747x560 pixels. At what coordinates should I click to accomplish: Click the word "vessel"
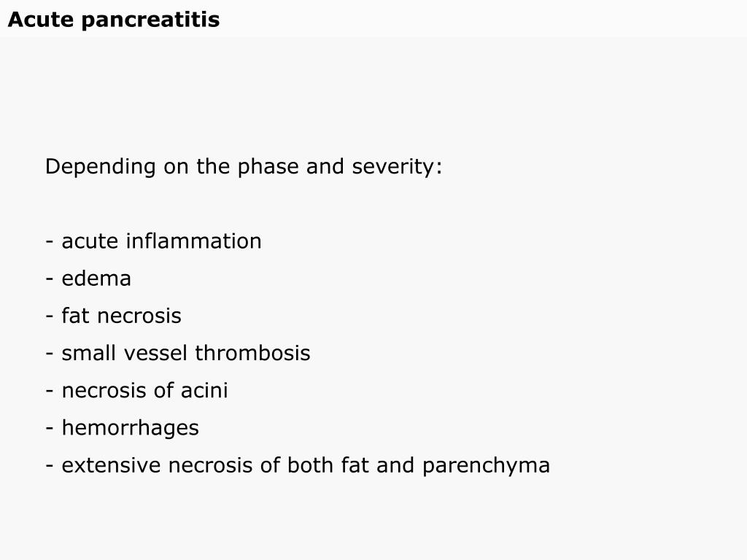point(155,353)
